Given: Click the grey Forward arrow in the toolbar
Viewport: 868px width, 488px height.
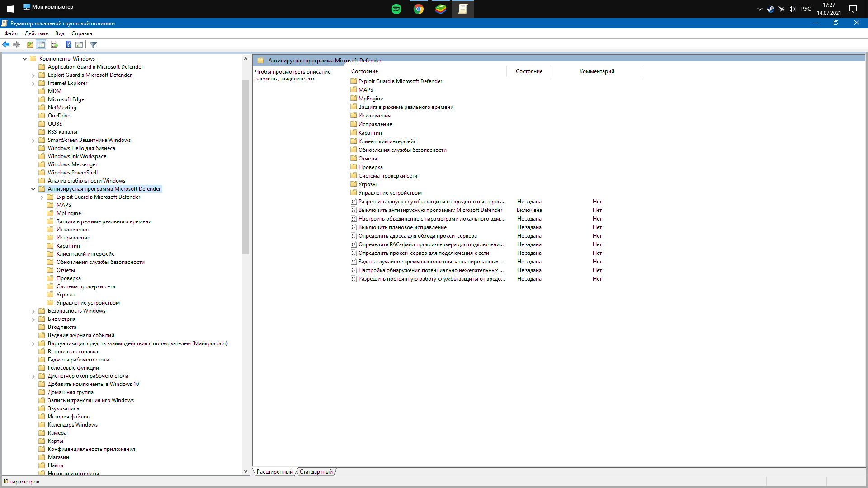Looking at the screenshot, I should click(x=16, y=44).
